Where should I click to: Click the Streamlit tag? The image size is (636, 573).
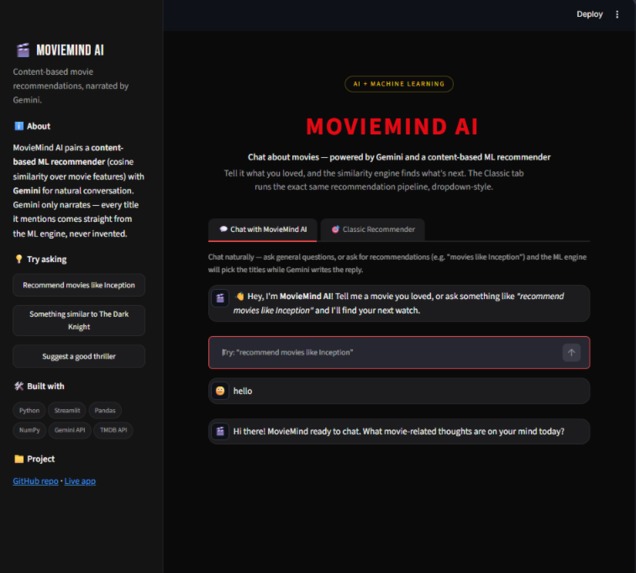pos(67,410)
